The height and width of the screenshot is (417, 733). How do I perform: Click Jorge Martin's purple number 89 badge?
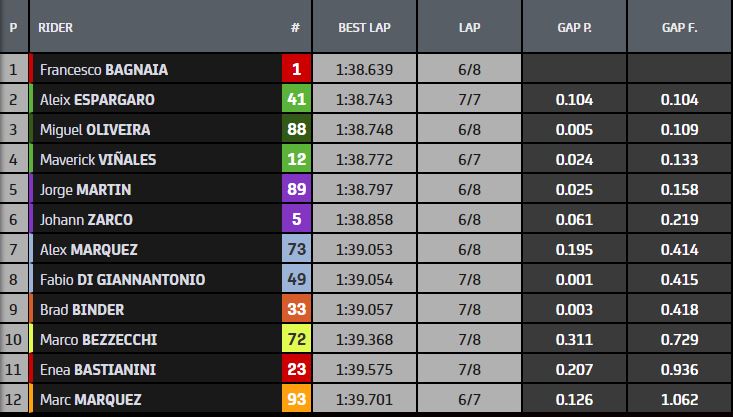(295, 190)
